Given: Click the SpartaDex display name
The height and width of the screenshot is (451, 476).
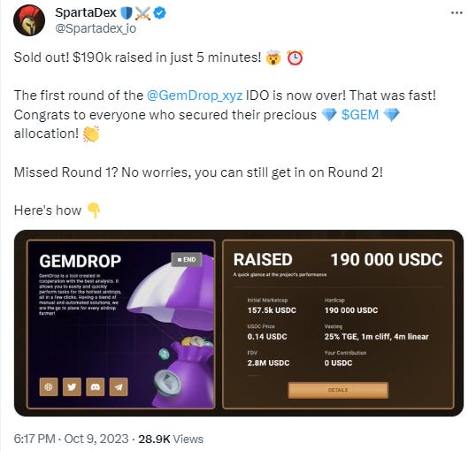Looking at the screenshot, I should pos(86,12).
